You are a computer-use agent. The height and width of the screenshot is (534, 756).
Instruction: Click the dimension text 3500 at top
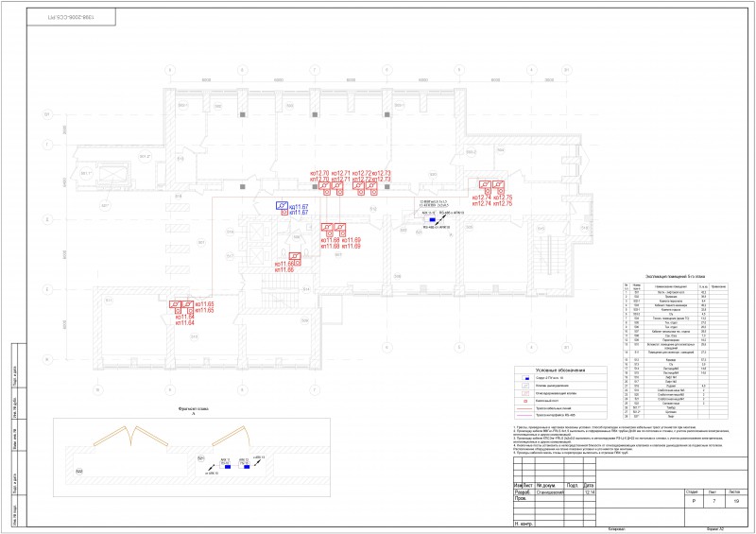pyautogui.click(x=549, y=80)
